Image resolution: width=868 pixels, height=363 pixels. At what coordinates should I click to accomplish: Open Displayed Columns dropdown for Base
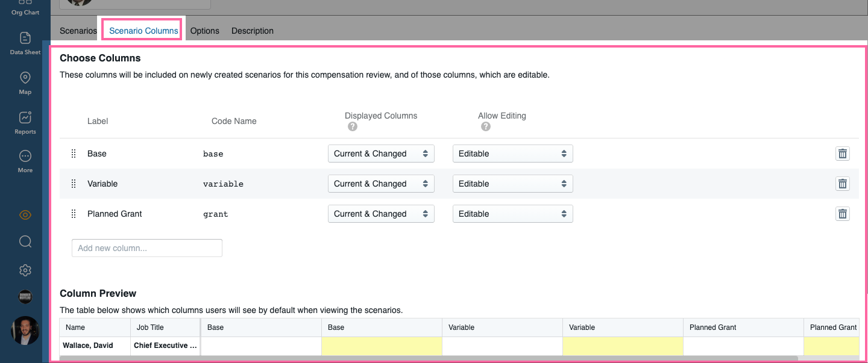coord(381,154)
